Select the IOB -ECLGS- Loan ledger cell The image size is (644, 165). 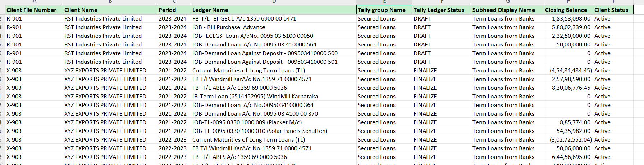(252, 36)
